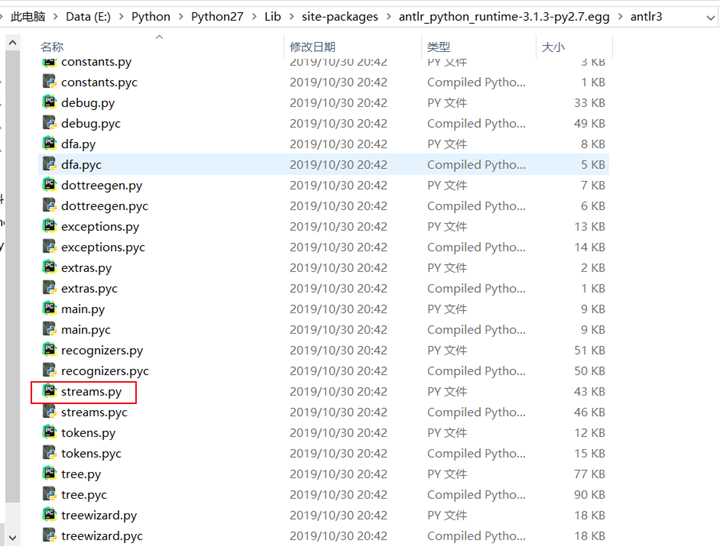Click the 77 KB size of tree.py
The image size is (720, 553).
click(x=589, y=474)
